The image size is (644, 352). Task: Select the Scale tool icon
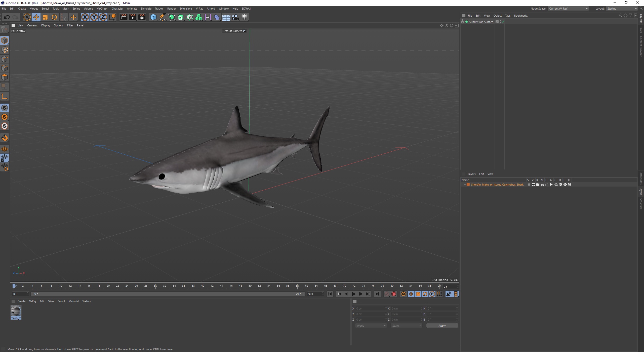[46, 17]
